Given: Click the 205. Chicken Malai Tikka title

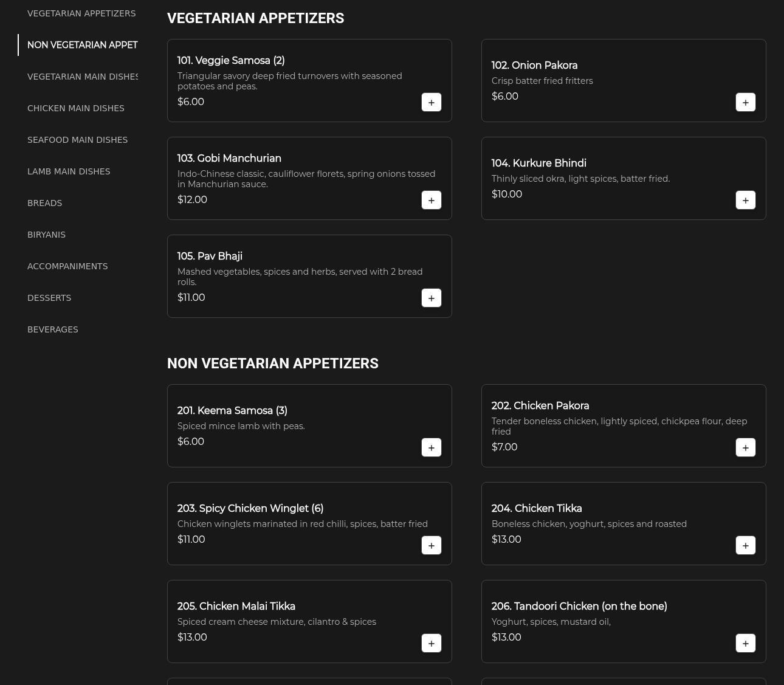Looking at the screenshot, I should click(236, 607).
